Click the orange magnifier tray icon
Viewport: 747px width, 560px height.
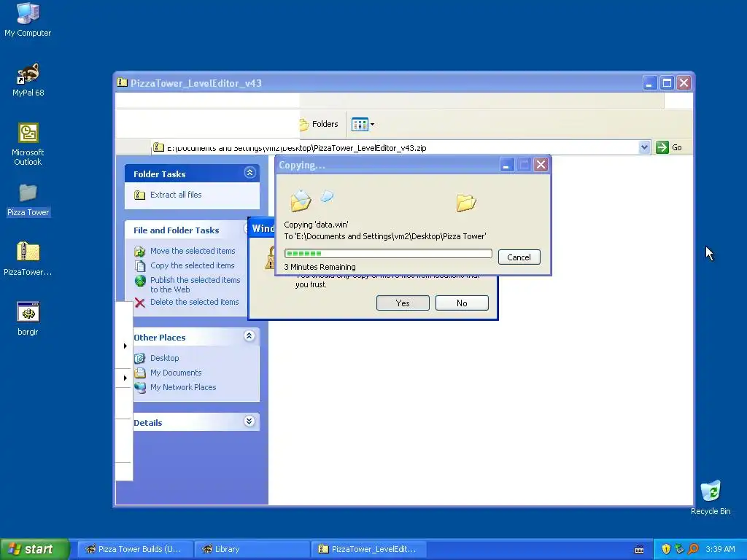693,549
